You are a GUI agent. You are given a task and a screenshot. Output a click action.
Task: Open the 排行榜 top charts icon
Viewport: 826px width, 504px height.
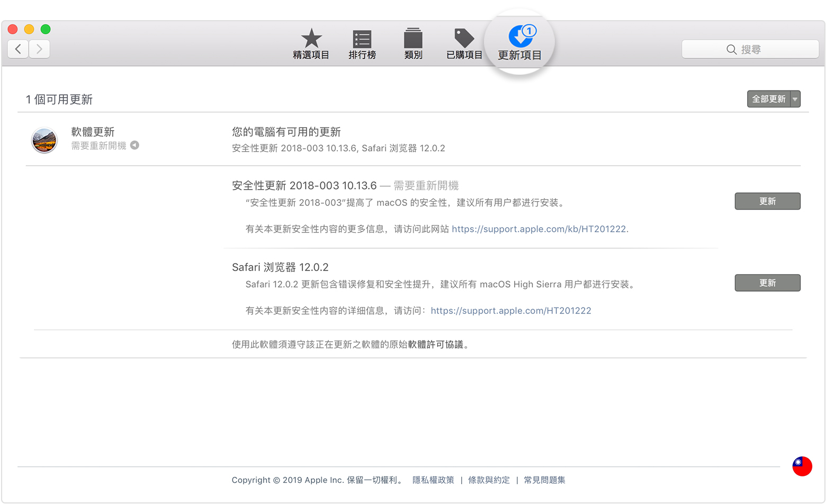[x=362, y=39]
